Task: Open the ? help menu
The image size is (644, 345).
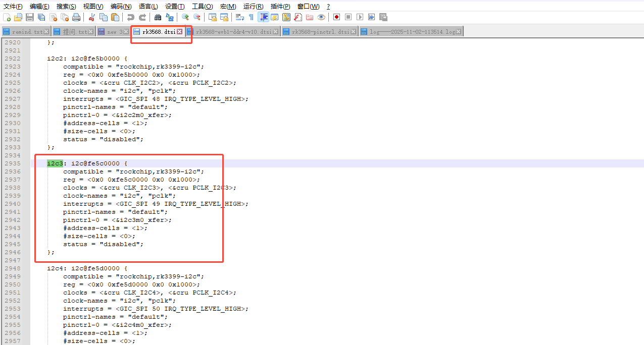Action: (x=328, y=6)
